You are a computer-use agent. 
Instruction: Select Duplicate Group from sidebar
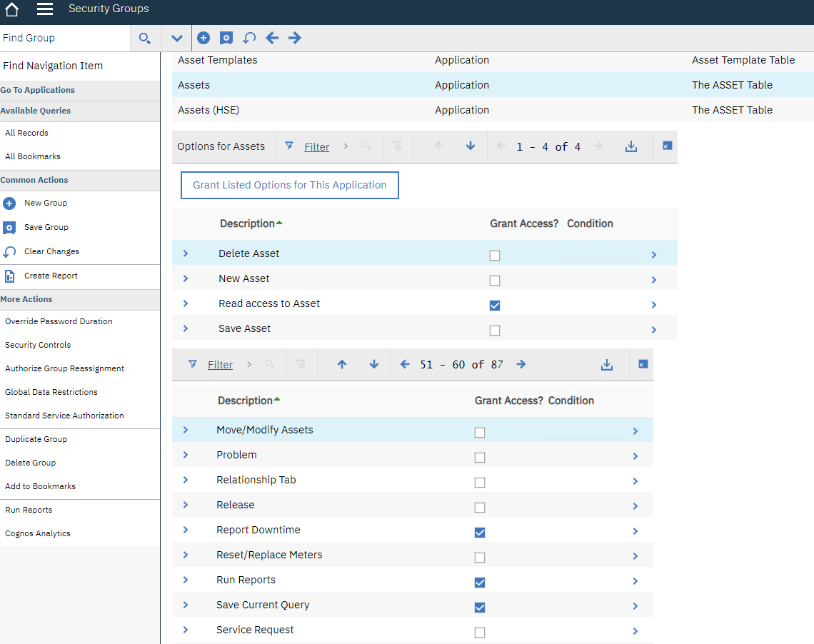(x=36, y=439)
